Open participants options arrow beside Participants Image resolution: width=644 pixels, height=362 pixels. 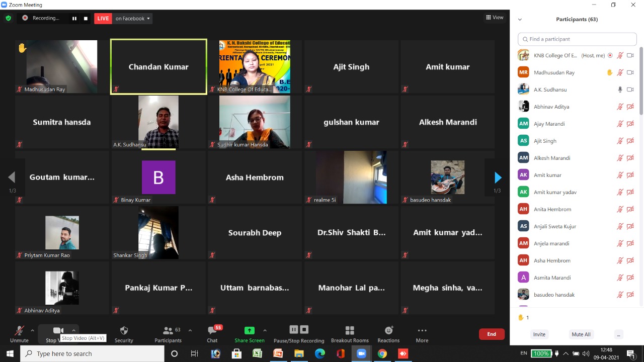coord(190,330)
